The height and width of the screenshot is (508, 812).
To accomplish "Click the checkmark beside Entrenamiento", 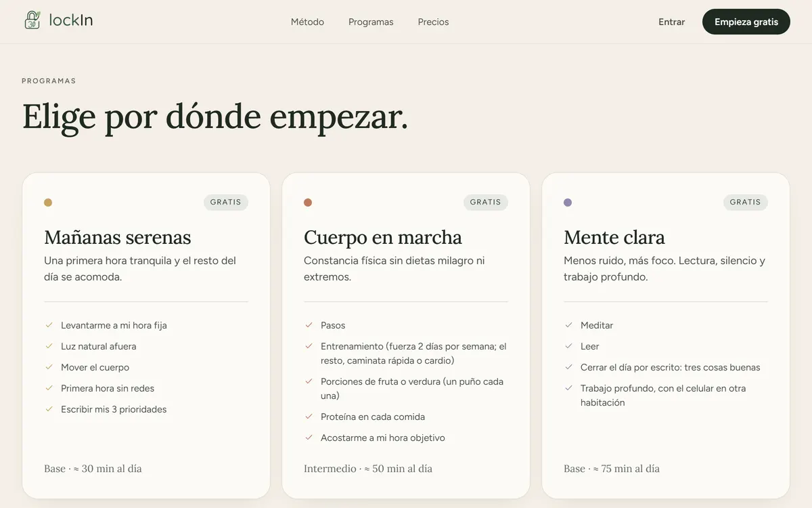I will point(309,346).
